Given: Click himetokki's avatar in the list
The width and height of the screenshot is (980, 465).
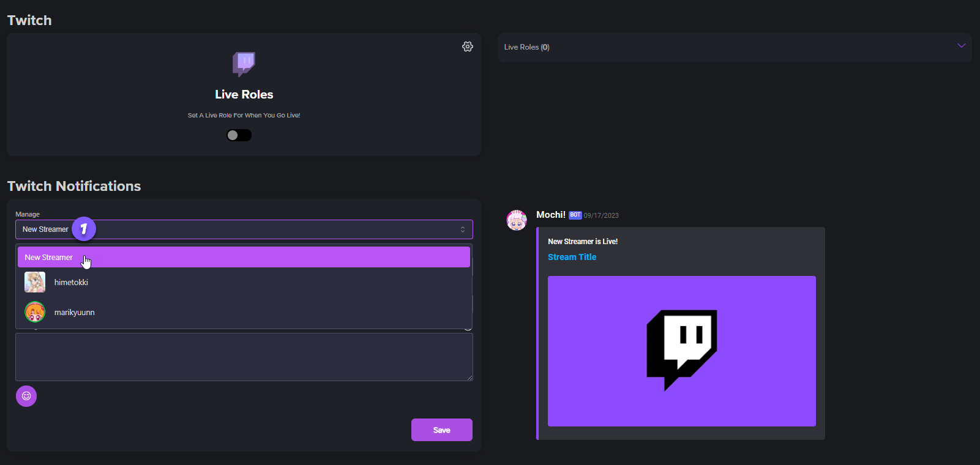Looking at the screenshot, I should (x=35, y=282).
